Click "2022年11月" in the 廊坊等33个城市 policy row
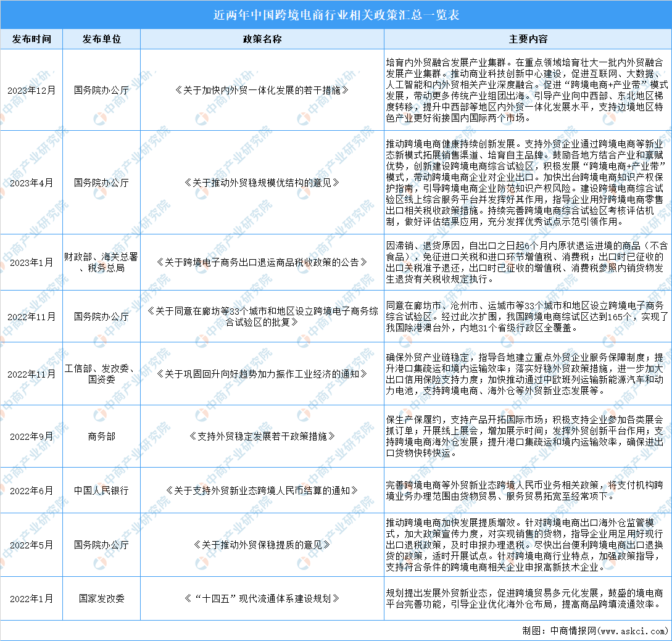 31,316
